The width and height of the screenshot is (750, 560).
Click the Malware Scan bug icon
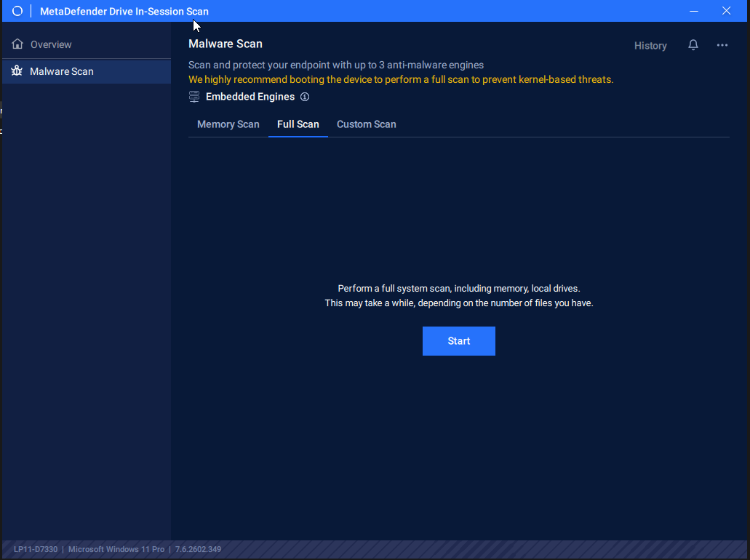point(17,71)
